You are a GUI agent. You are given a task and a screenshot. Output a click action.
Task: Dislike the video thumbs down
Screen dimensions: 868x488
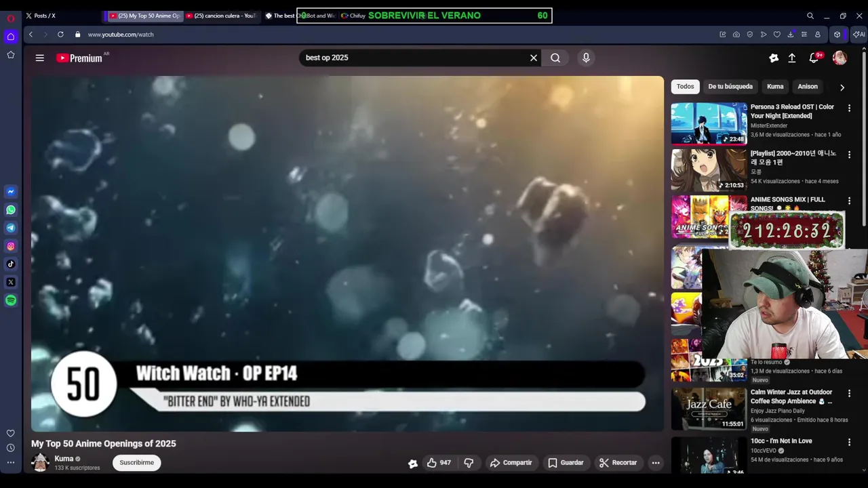tap(469, 463)
